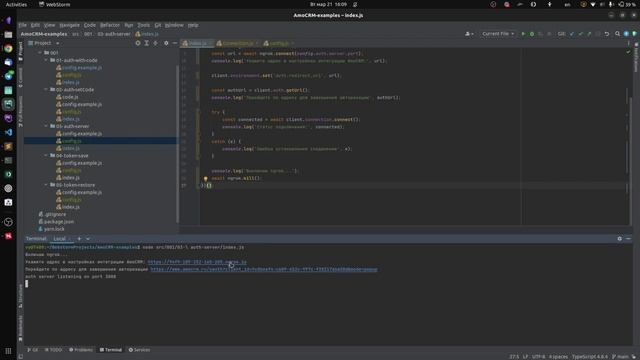Open the Problems tool window button

click(x=81, y=350)
